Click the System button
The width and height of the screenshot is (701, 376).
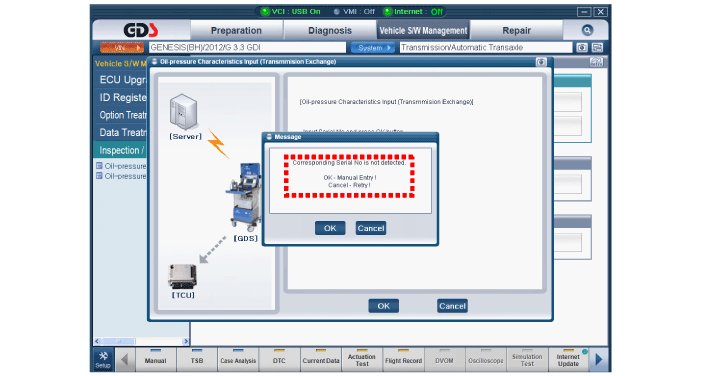tap(372, 47)
